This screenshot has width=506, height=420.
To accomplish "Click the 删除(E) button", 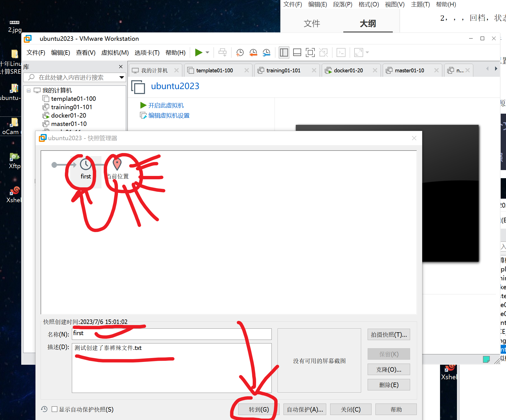I will click(389, 385).
